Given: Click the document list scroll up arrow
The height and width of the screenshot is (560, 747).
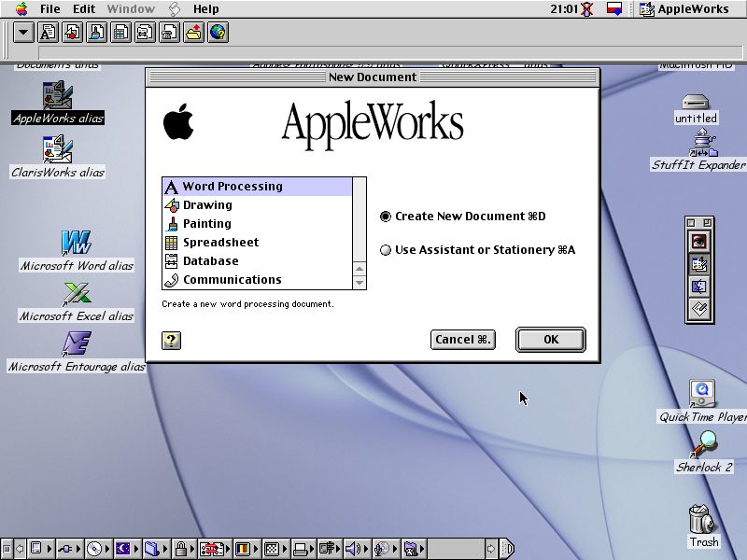Looking at the screenshot, I should click(359, 269).
